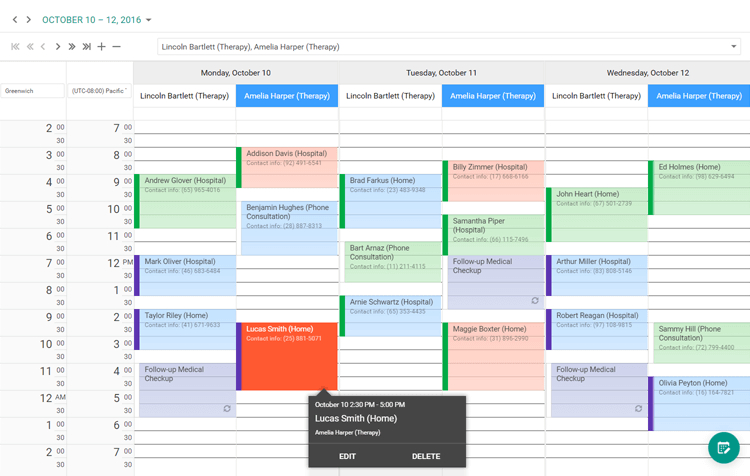This screenshot has height=476, width=750.
Task: Click DELETE in the Lucas Smith tooltip
Action: click(426, 456)
